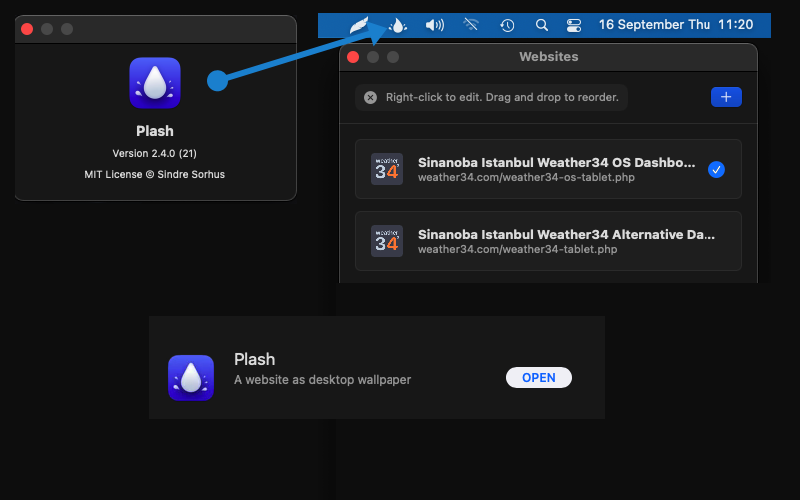Click the weather34-os-tablet.php URL text
The height and width of the screenshot is (500, 800).
526,178
